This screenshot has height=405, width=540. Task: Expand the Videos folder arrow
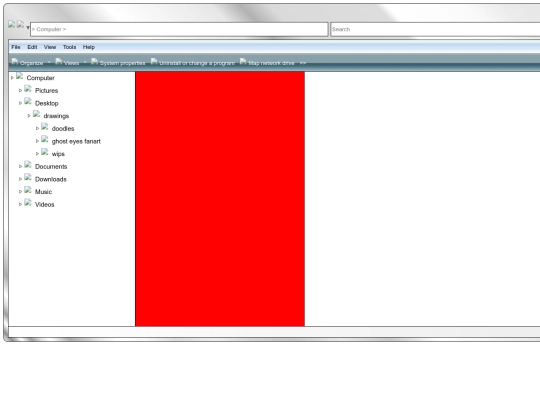[x=20, y=204]
